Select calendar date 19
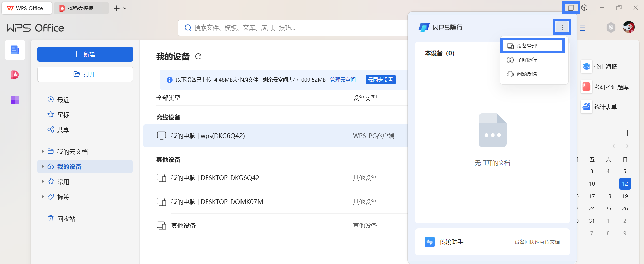This screenshot has width=644, height=264. 625,196
